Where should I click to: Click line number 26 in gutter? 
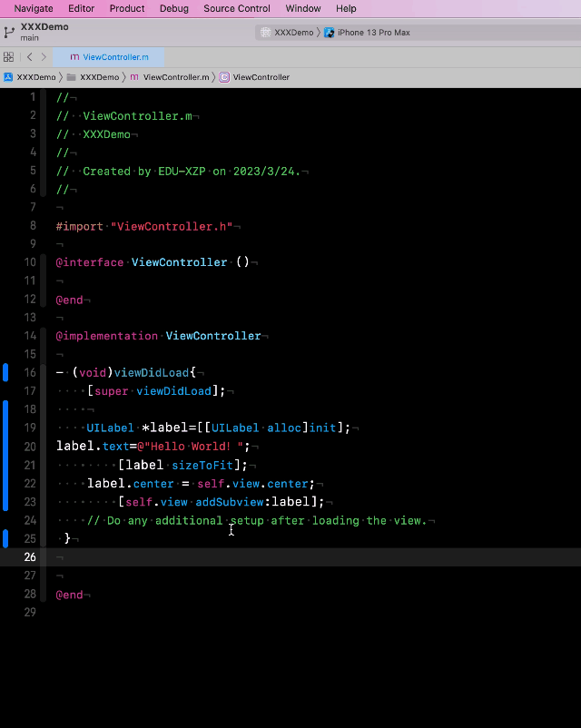click(x=30, y=556)
